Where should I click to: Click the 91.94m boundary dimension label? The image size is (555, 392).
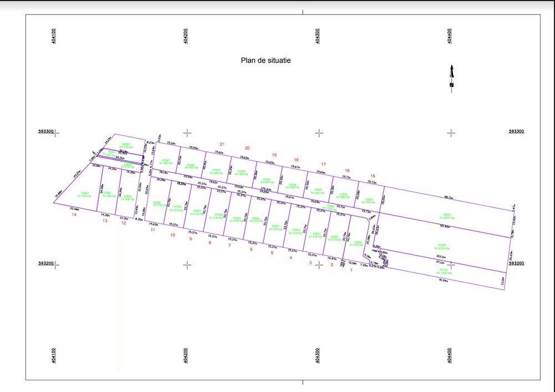[444, 281]
